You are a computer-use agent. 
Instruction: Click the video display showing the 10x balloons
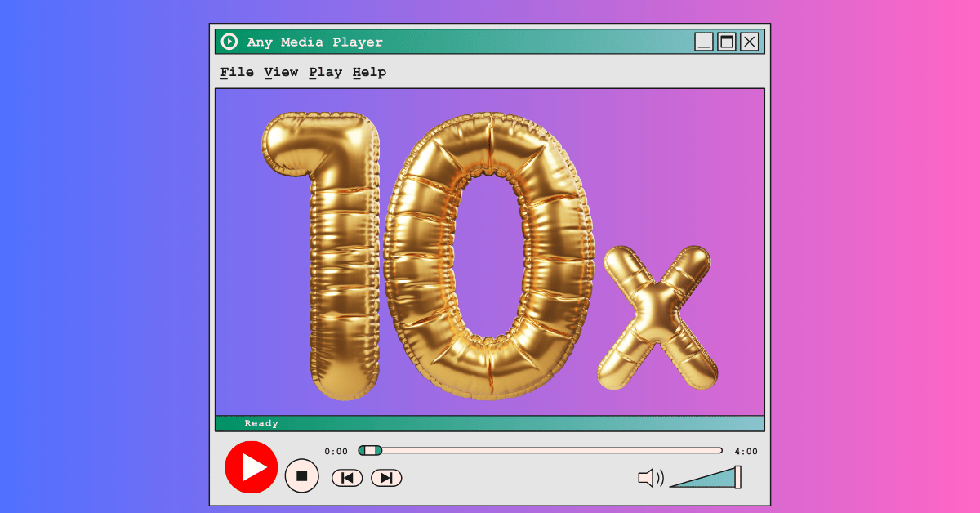pyautogui.click(x=488, y=252)
